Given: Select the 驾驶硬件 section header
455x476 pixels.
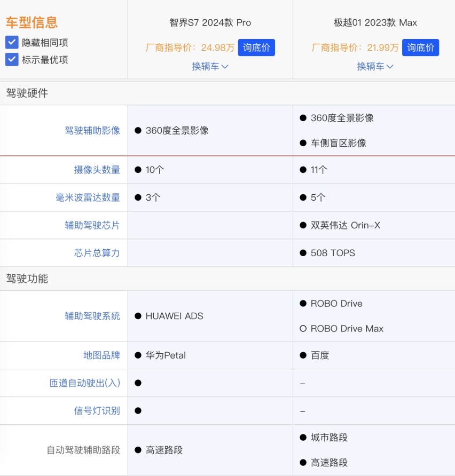Looking at the screenshot, I should point(27,93).
